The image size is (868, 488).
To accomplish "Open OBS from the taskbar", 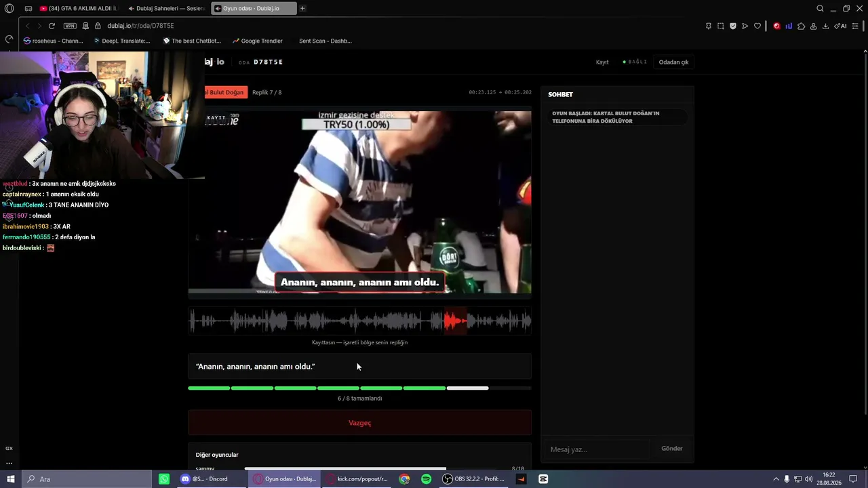I will (x=474, y=479).
